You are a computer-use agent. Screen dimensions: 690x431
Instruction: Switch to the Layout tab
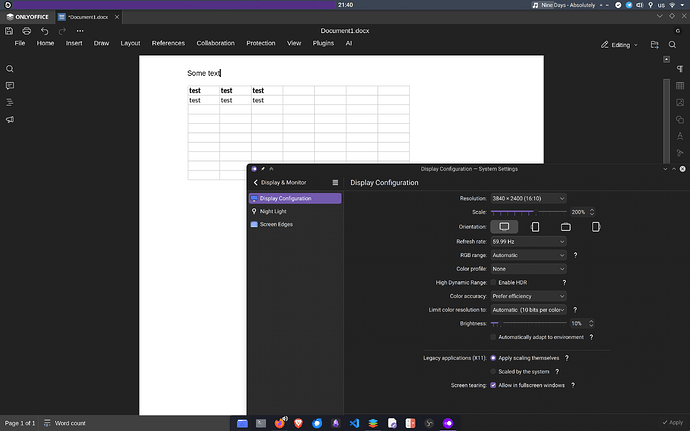pos(130,43)
